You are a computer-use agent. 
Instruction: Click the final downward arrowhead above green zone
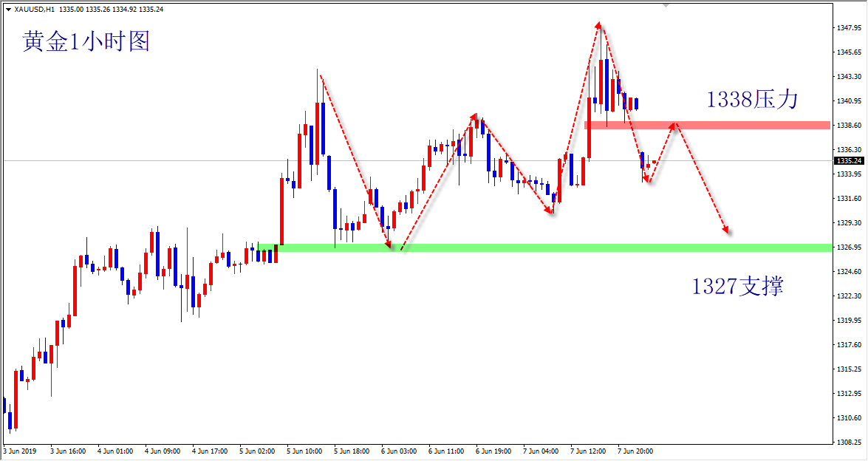pyautogui.click(x=727, y=230)
